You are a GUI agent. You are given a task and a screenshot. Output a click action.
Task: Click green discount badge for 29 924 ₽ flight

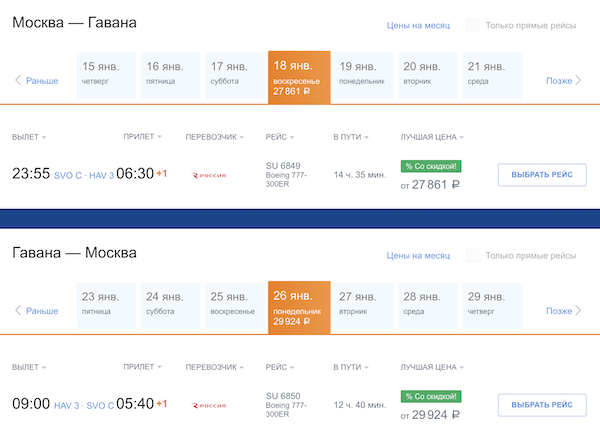coord(430,396)
